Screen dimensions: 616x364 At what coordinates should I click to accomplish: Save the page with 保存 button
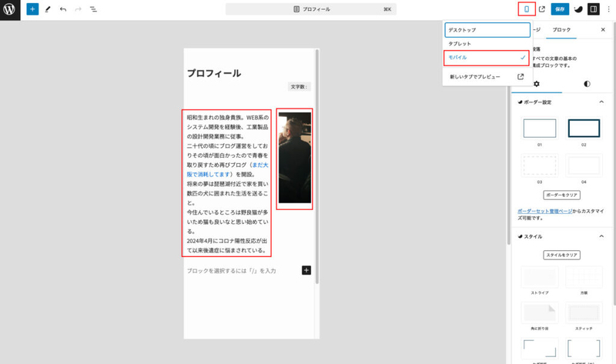coord(560,9)
